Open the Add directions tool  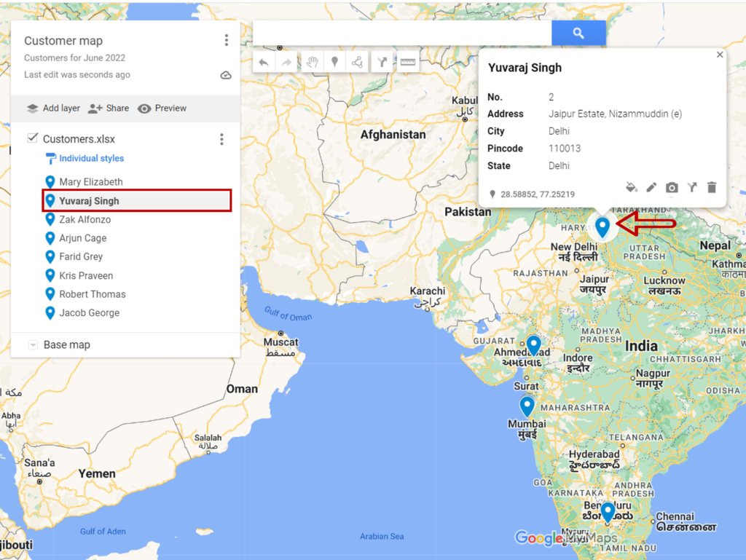pyautogui.click(x=382, y=61)
